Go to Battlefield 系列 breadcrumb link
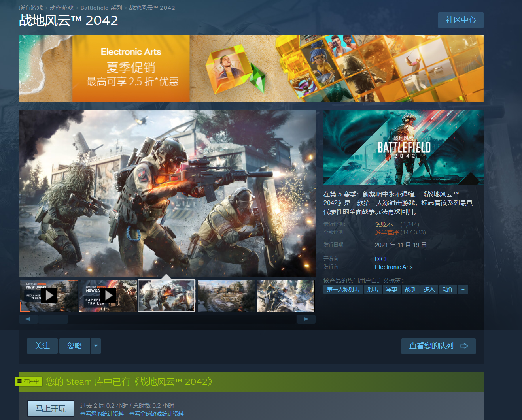The height and width of the screenshot is (420, 522). [101, 8]
